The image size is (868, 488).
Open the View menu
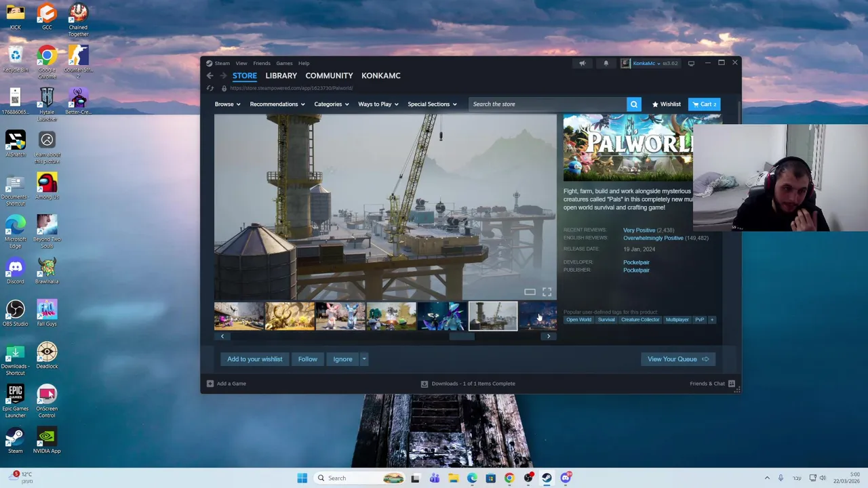[x=241, y=63]
